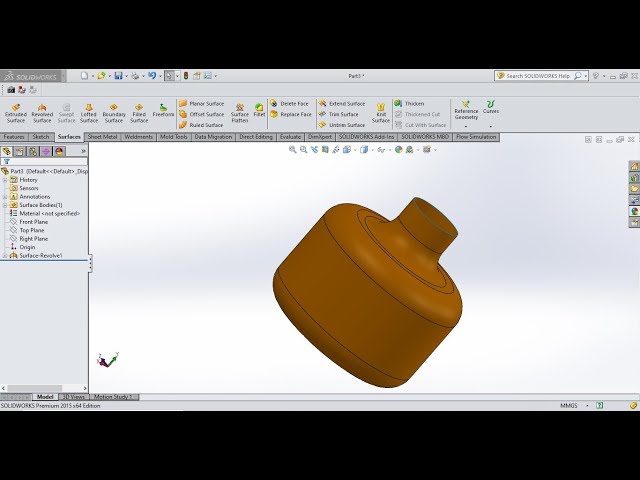The image size is (640, 480).
Task: Select Top Plane in feature tree
Action: tap(31, 231)
